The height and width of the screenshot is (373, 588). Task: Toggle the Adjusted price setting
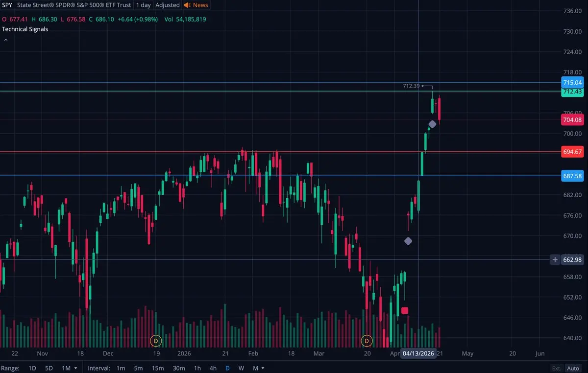click(168, 5)
